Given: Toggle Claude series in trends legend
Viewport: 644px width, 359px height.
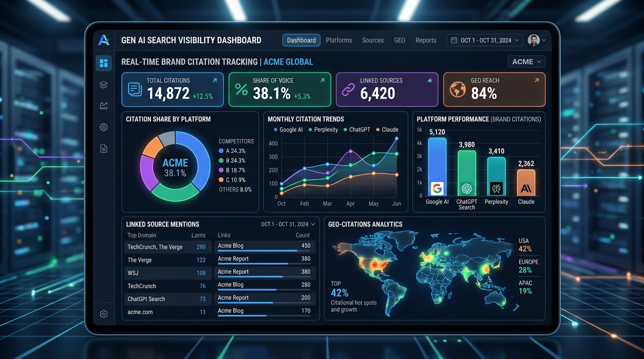Looking at the screenshot, I should [x=387, y=129].
